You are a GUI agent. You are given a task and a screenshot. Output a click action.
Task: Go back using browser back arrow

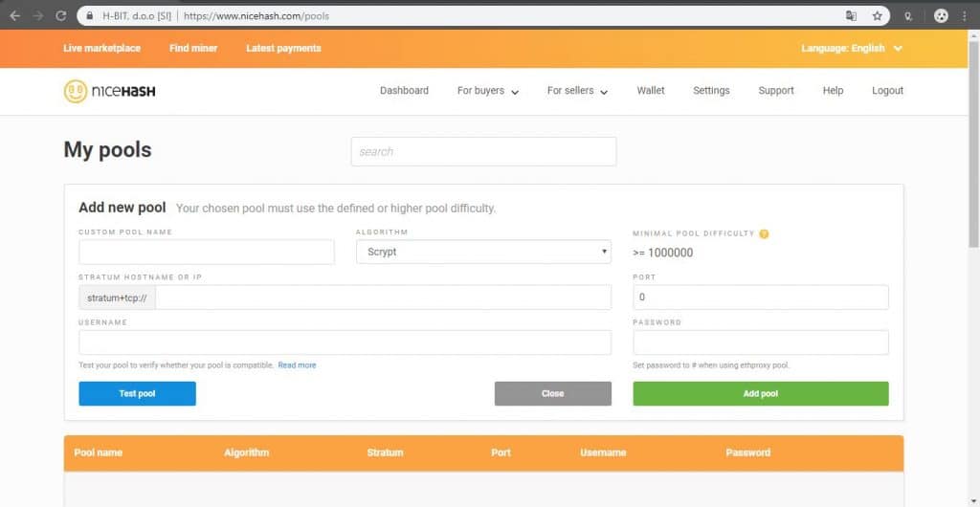click(15, 16)
